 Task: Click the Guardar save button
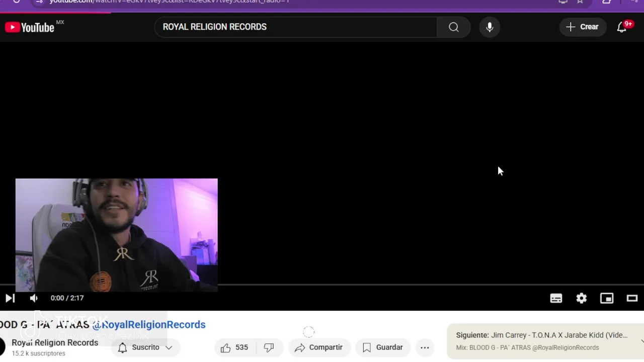[383, 347]
